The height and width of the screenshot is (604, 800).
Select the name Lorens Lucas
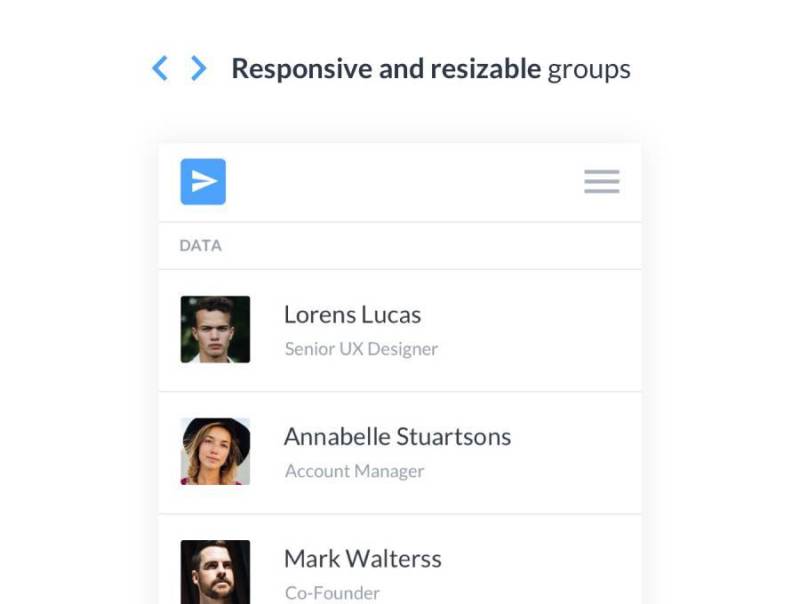(352, 314)
